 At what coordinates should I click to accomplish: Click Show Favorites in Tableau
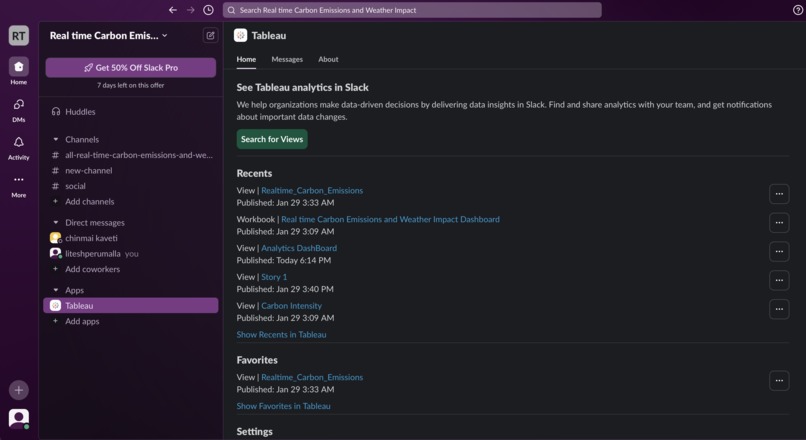[283, 406]
